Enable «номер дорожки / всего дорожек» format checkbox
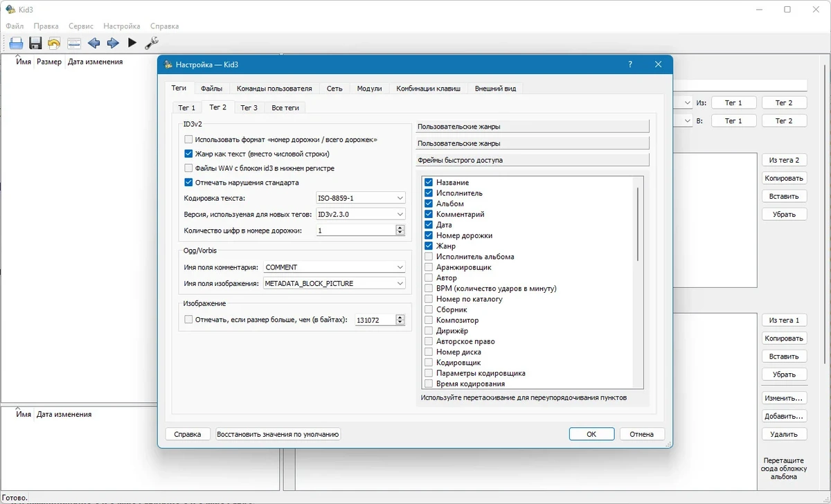Viewport: 831px width, 504px height. [x=188, y=140]
